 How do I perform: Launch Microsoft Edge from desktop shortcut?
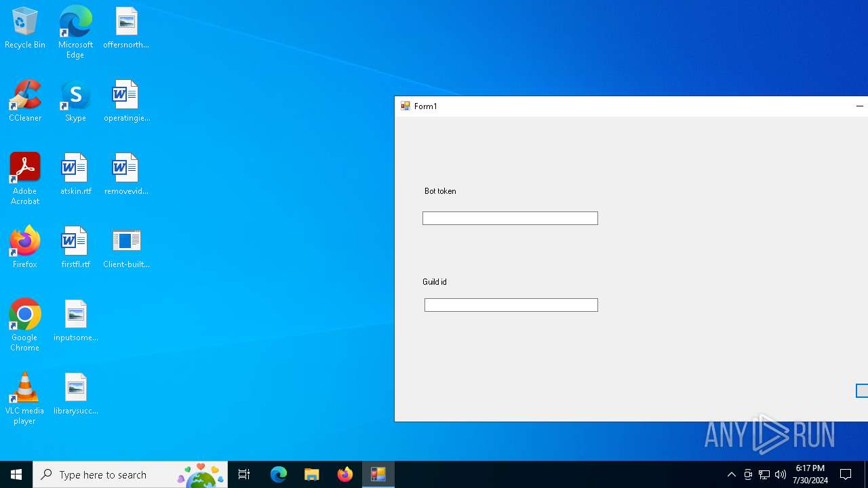[x=75, y=32]
